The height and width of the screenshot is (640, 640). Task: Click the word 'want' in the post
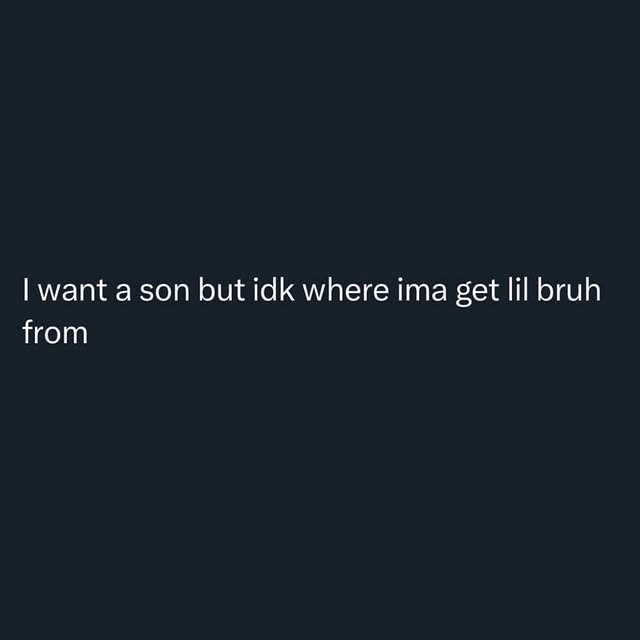pos(72,290)
